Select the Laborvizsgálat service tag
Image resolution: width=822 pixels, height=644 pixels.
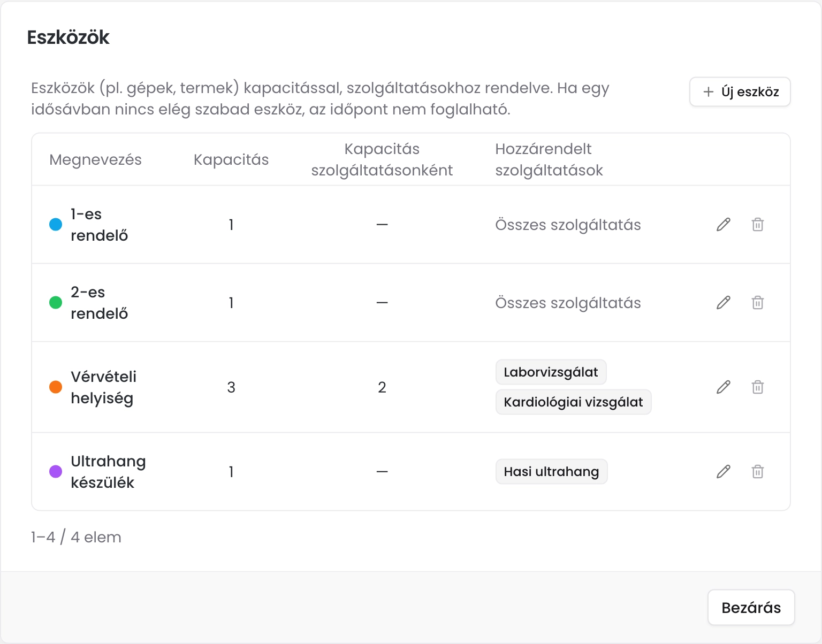551,372
